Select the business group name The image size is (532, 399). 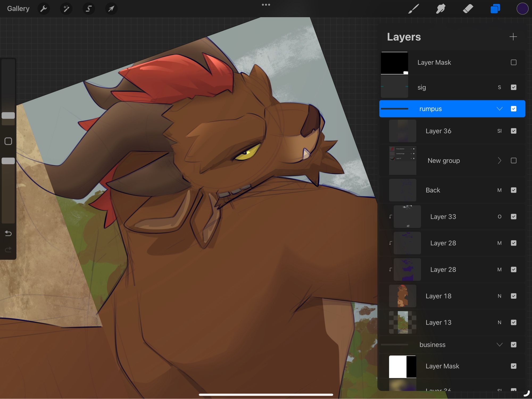click(432, 345)
